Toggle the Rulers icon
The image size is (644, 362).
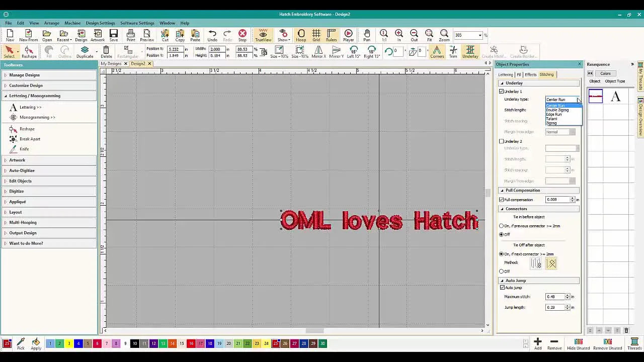(332, 35)
